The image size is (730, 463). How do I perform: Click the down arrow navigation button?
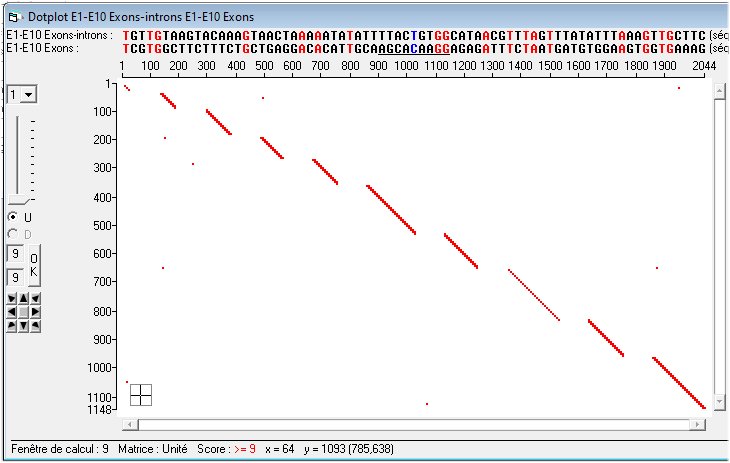pos(23,326)
